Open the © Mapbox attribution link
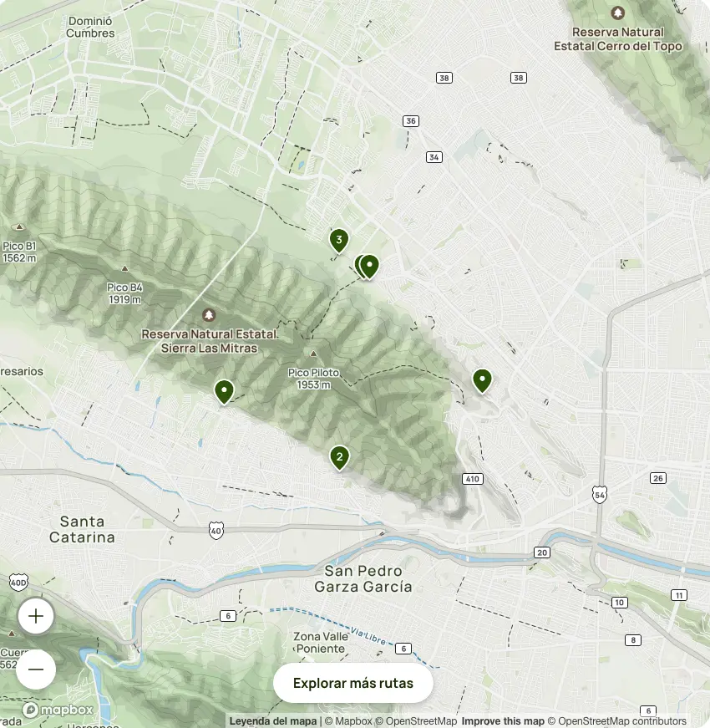 tap(348, 721)
